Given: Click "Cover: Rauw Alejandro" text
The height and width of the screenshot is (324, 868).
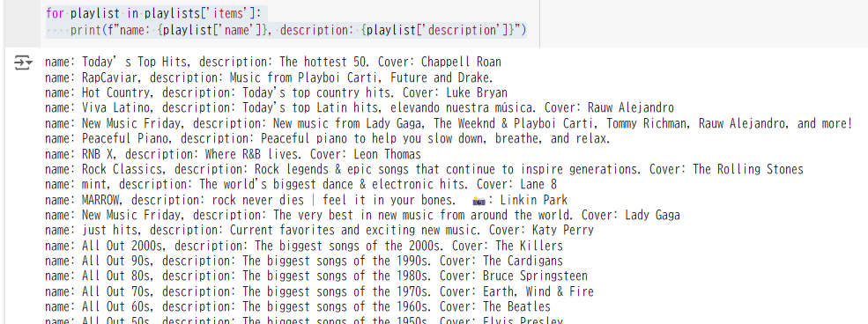Looking at the screenshot, I should (x=609, y=107).
